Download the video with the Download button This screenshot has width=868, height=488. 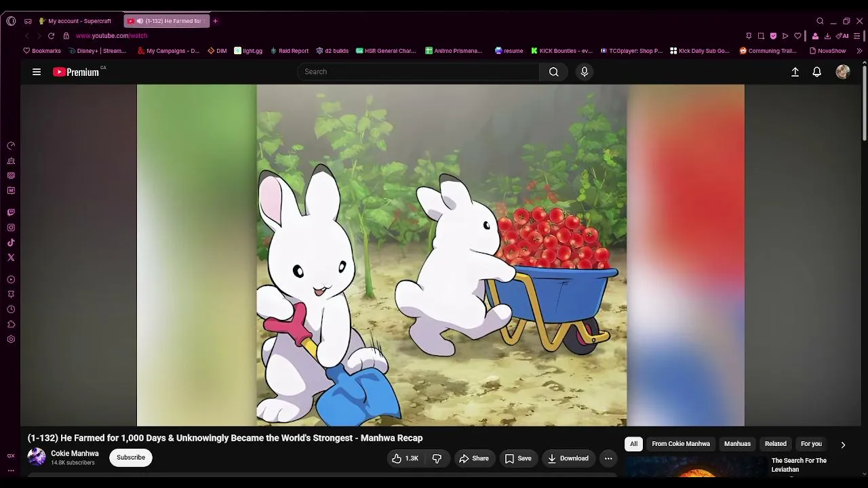(568, 459)
